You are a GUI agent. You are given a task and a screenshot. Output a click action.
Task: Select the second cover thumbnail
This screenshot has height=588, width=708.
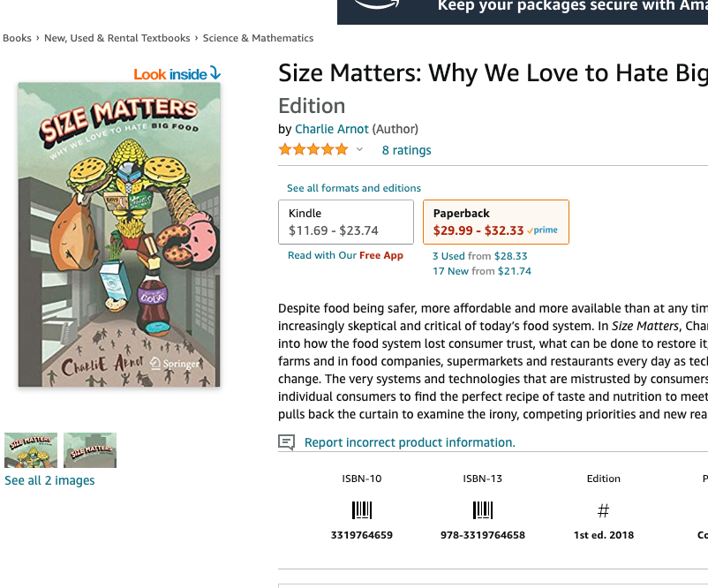click(x=90, y=450)
